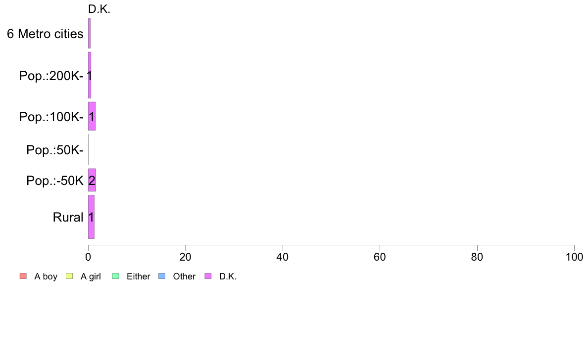588x364 pixels.
Task: Click the Either legend swatch
Action: (115, 276)
